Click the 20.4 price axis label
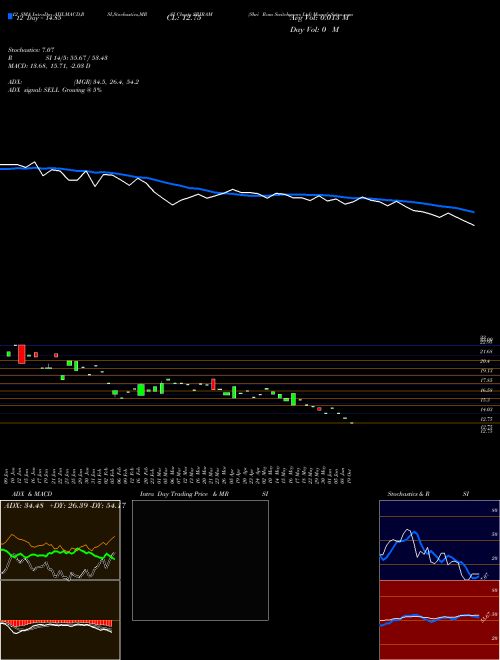Viewport: 500px width, 660px height. click(x=486, y=361)
